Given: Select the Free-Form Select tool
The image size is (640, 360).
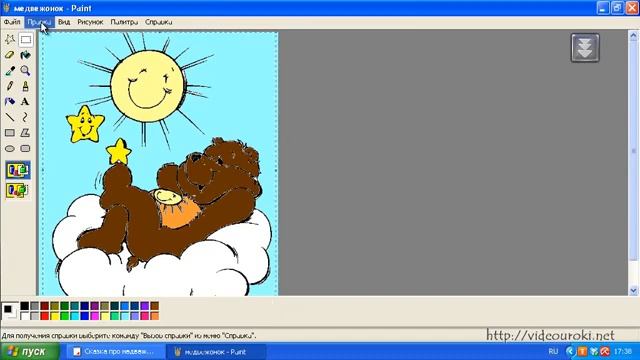Looking at the screenshot, I should pyautogui.click(x=10, y=40).
